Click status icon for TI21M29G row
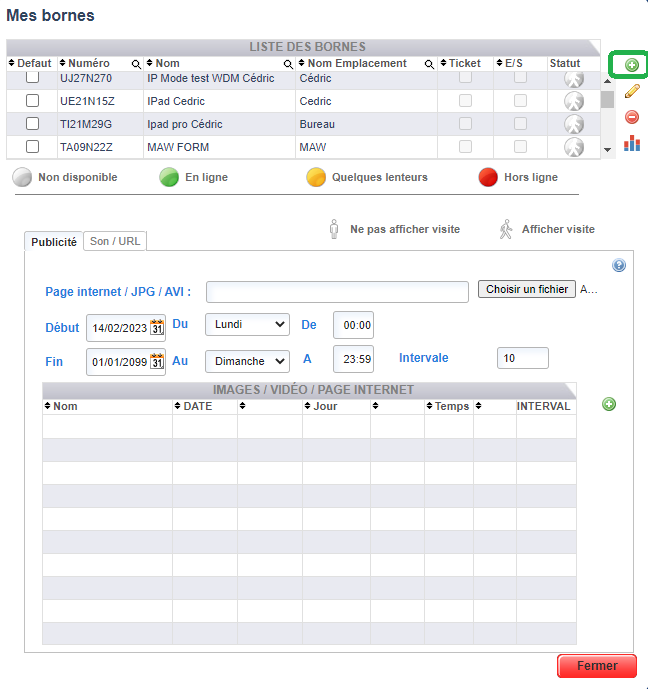 point(574,124)
